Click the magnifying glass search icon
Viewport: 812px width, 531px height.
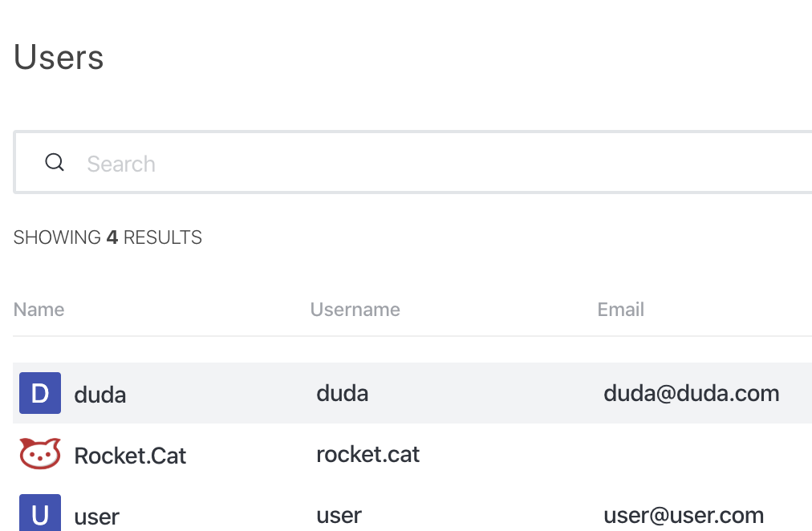coord(55,163)
